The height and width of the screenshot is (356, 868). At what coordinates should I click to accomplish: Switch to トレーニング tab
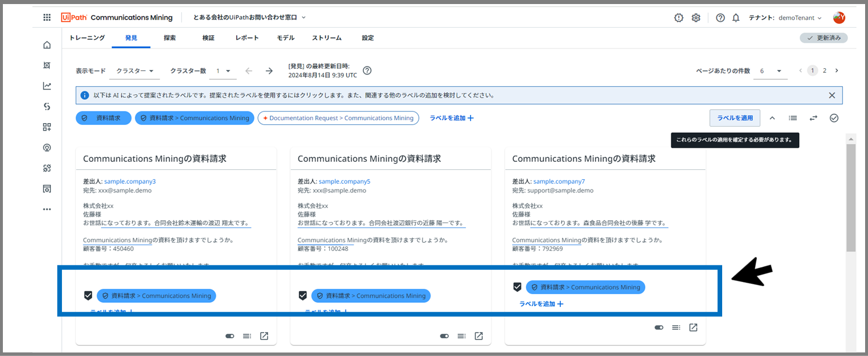click(x=87, y=38)
